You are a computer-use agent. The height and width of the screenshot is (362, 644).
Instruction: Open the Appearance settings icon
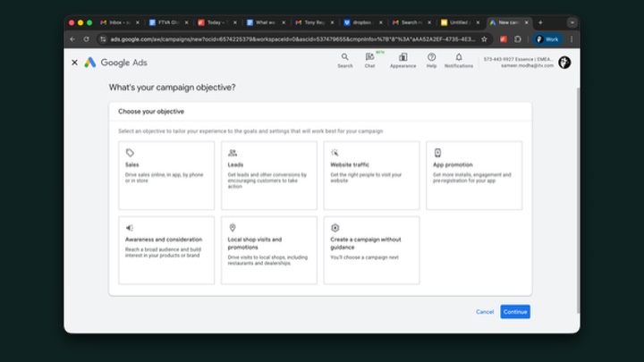click(402, 61)
